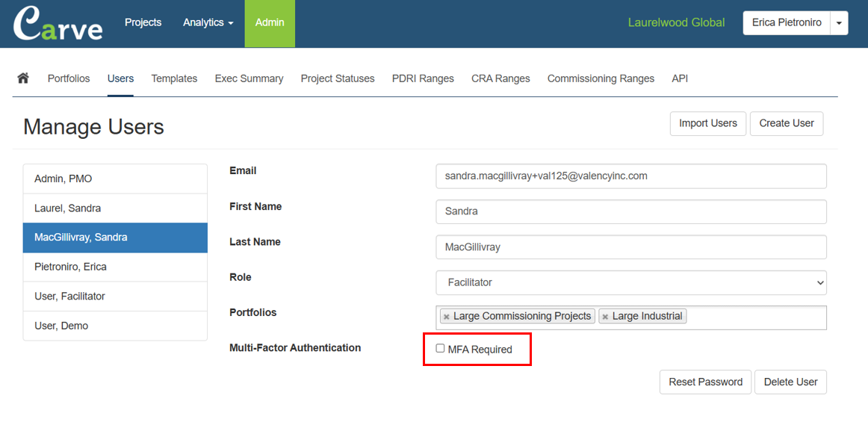Click the Import Users button
This screenshot has height=431, width=868.
click(708, 123)
